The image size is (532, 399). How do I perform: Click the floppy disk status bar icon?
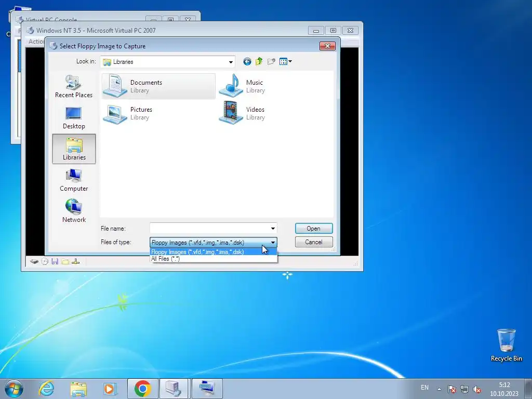(x=55, y=261)
